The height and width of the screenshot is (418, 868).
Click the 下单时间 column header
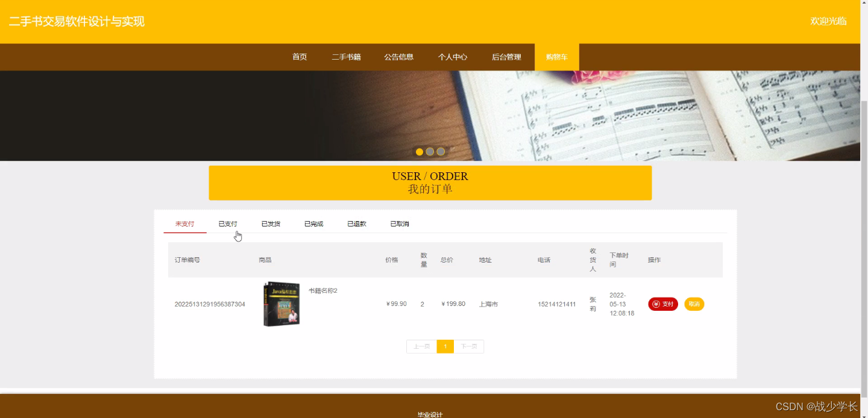(x=619, y=260)
